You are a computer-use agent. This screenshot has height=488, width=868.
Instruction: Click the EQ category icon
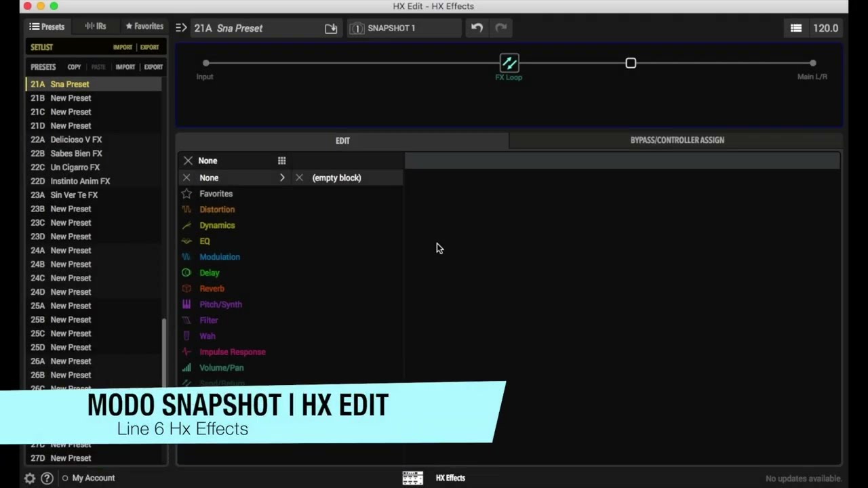point(186,241)
